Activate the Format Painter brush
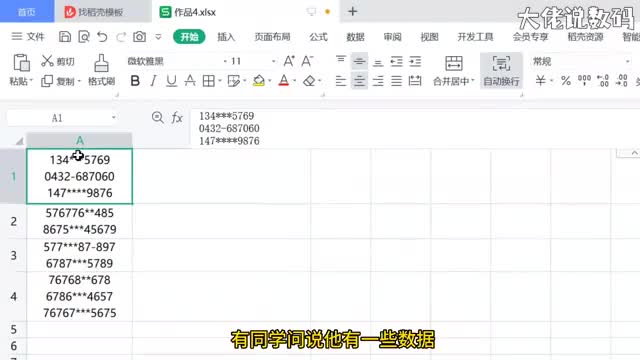This screenshot has height=360, width=640. (x=101, y=63)
